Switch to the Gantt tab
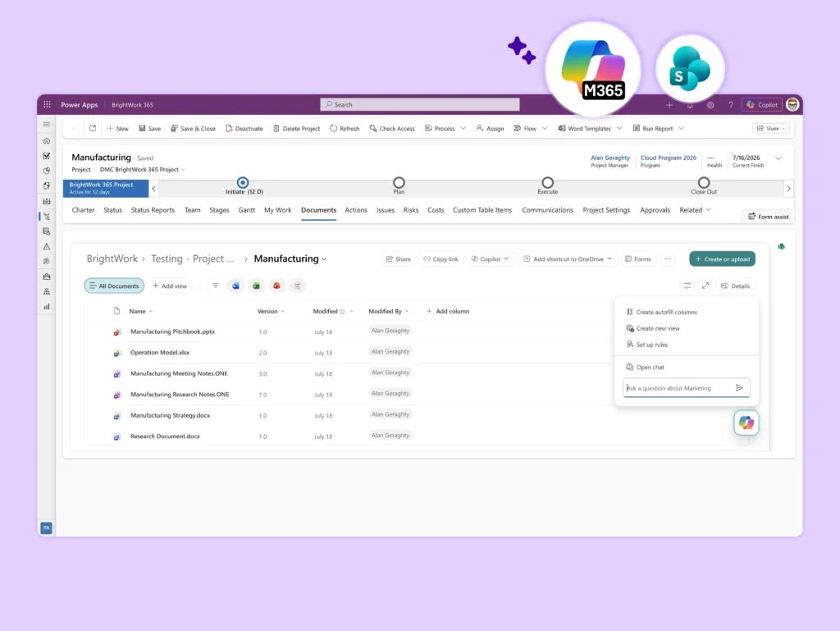 [x=246, y=210]
